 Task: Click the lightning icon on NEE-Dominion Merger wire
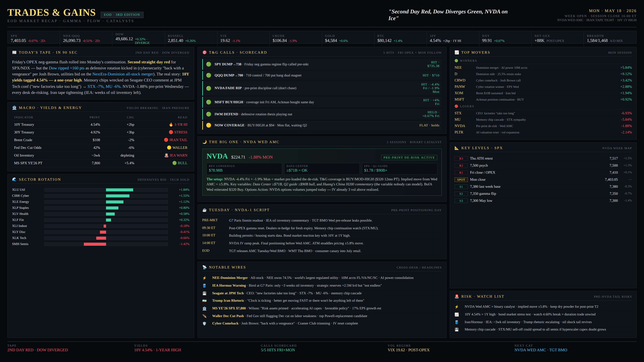pos(204,278)
